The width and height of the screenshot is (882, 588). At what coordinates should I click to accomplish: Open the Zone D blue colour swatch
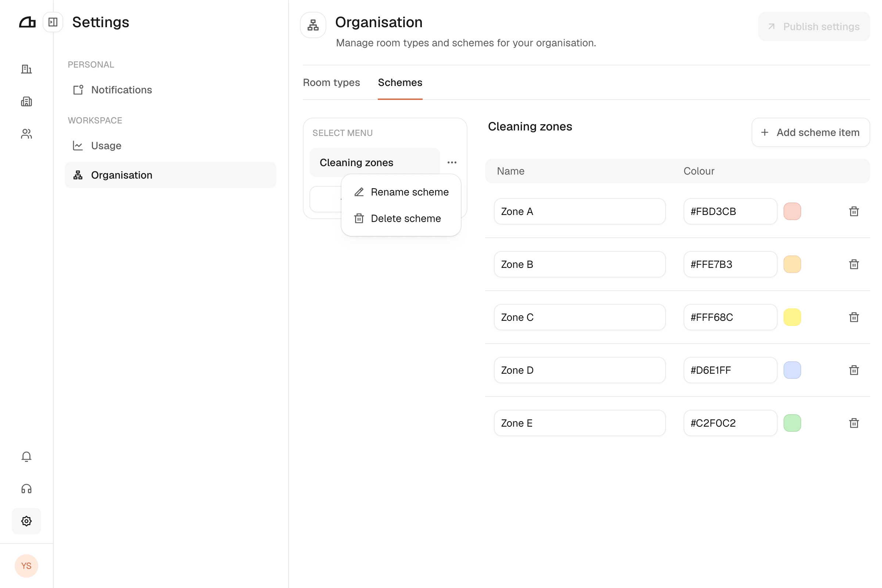792,370
